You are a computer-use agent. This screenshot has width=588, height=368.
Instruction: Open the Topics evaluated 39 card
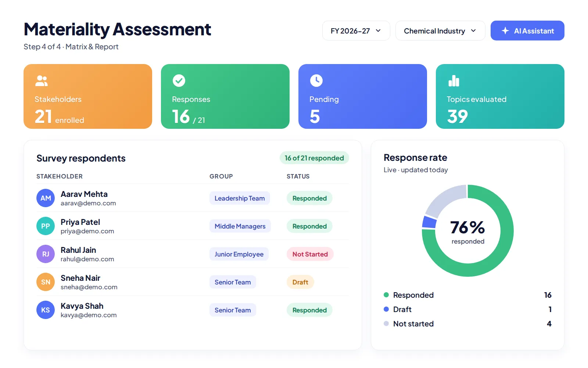coord(500,96)
